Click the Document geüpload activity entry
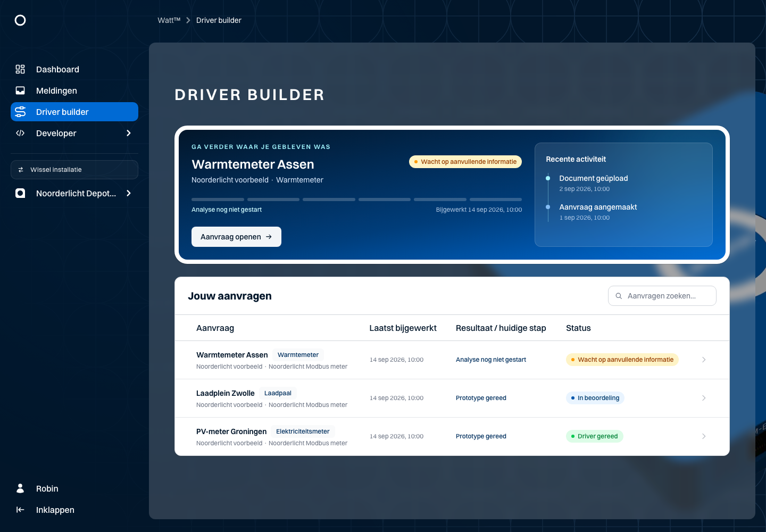Screen dimensions: 766x532 [x=594, y=183]
